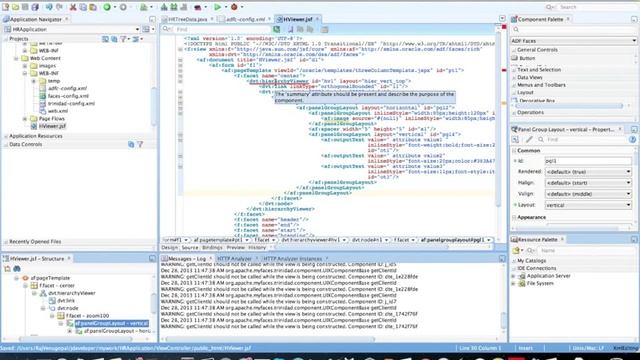Expand Menus and Toolbars palette section
This screenshot has height=360, width=640.
point(541,85)
